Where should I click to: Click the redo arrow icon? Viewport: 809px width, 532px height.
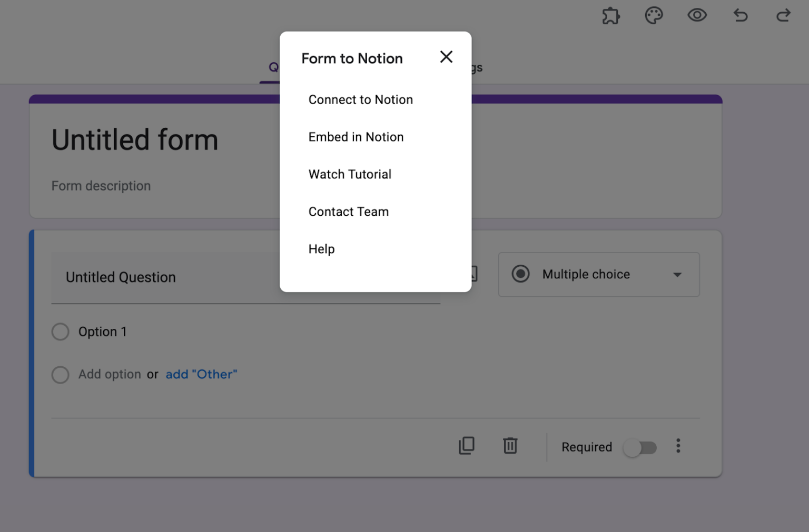click(783, 16)
